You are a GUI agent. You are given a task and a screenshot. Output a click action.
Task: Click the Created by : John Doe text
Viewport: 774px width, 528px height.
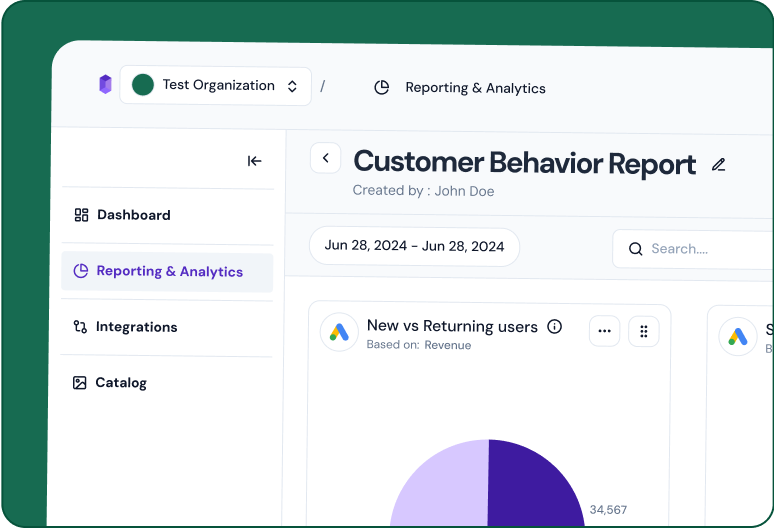[423, 190]
